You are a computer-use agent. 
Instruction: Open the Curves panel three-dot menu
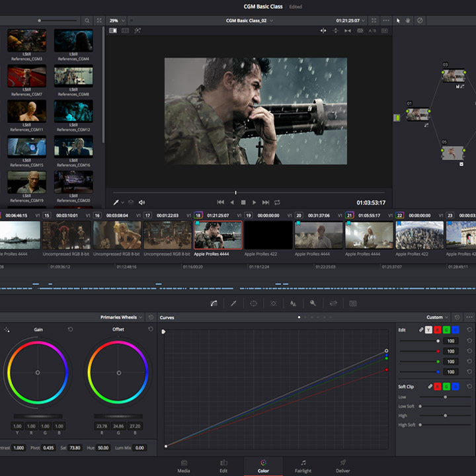[x=469, y=317]
